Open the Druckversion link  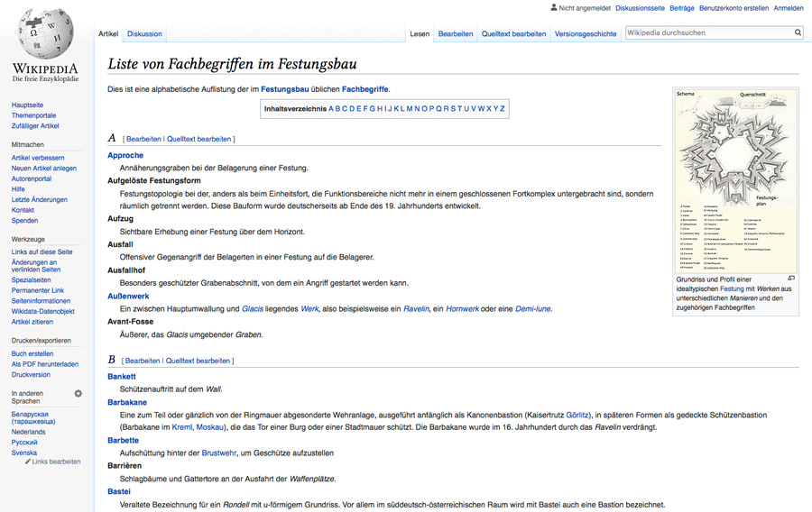pyautogui.click(x=31, y=374)
